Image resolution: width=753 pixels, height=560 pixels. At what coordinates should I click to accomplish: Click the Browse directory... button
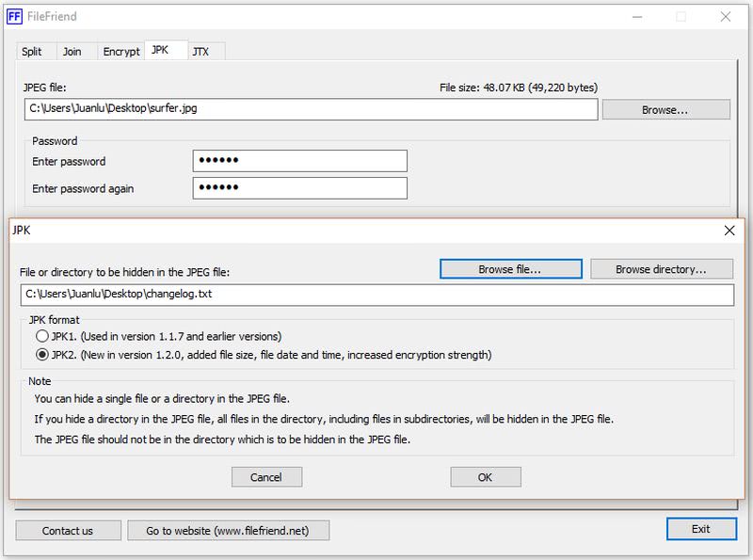661,269
